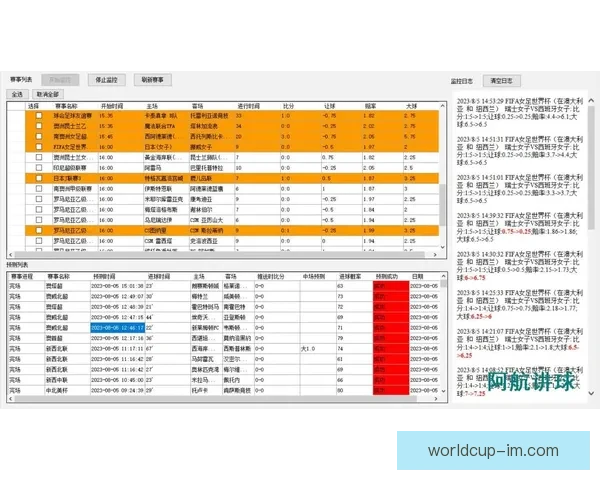Tick the checkbox for the 伊斯特恩联 match
The image size is (600, 480).
(x=39, y=188)
